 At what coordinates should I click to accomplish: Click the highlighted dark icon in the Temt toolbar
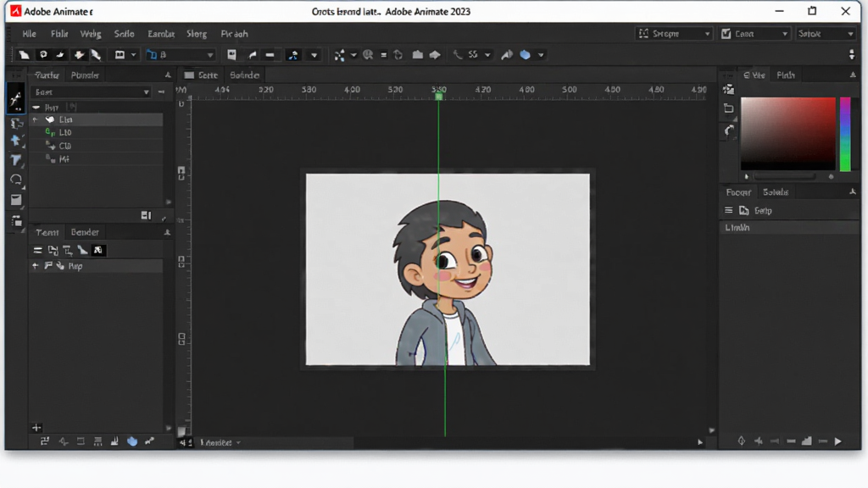[x=98, y=250]
